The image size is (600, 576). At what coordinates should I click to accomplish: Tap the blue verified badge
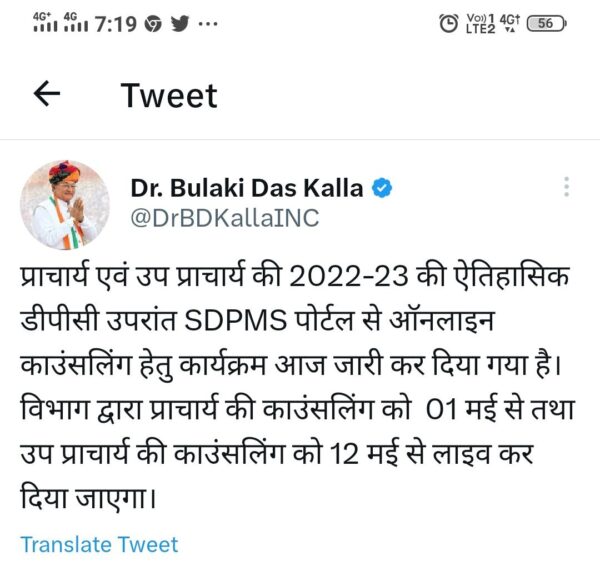(x=382, y=188)
